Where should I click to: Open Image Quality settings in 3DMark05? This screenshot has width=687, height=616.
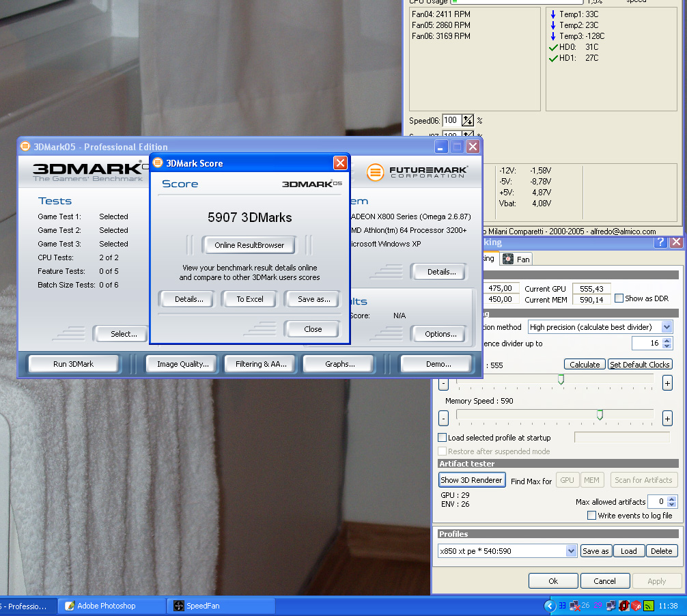click(x=183, y=364)
